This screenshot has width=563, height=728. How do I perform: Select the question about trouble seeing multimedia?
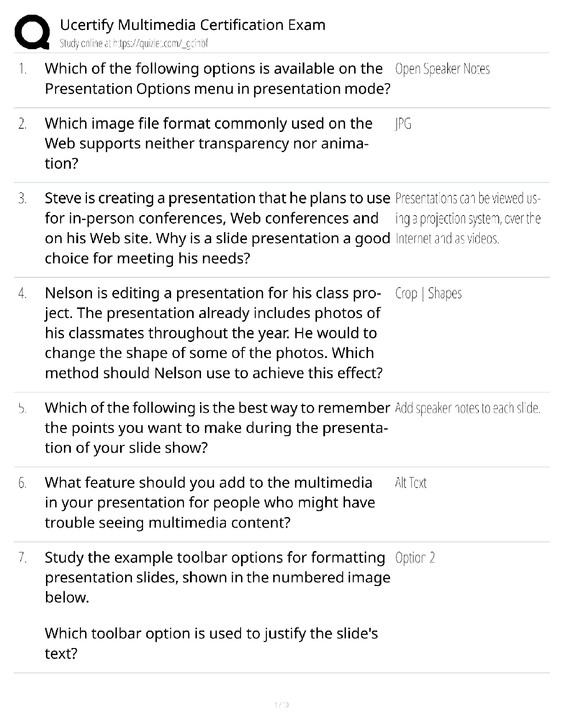pyautogui.click(x=210, y=502)
